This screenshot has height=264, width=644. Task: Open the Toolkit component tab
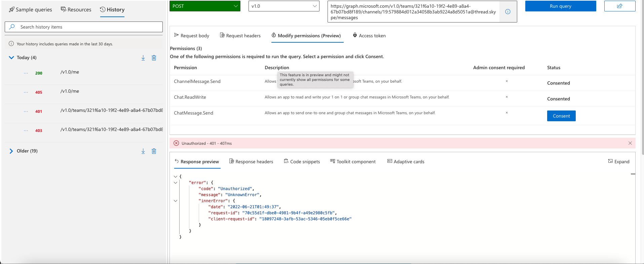click(353, 162)
